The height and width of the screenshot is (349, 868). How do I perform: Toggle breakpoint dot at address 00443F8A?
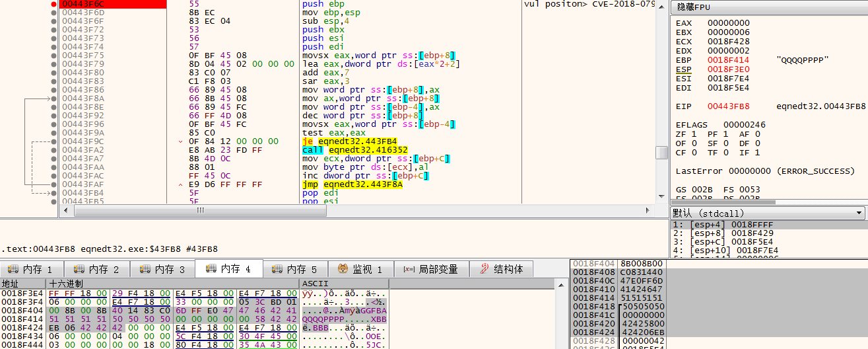coord(53,98)
